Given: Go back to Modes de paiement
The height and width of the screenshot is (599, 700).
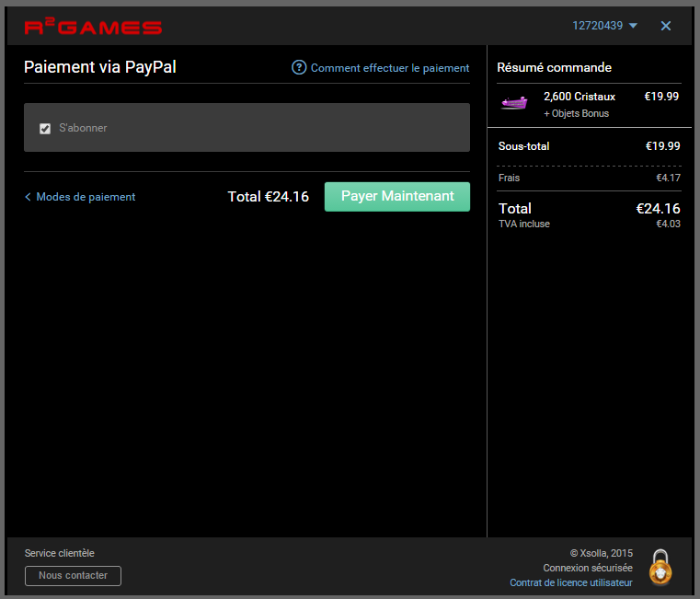Looking at the screenshot, I should click(x=86, y=197).
